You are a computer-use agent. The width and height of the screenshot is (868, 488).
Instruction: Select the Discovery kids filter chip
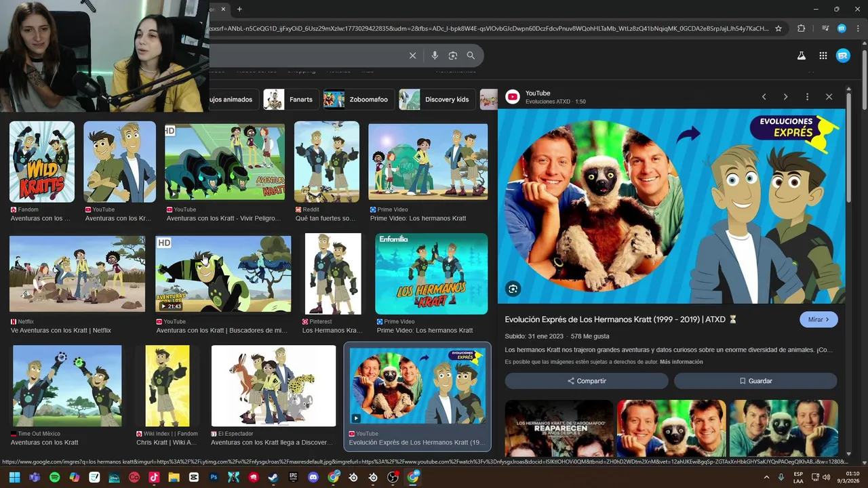coord(437,100)
